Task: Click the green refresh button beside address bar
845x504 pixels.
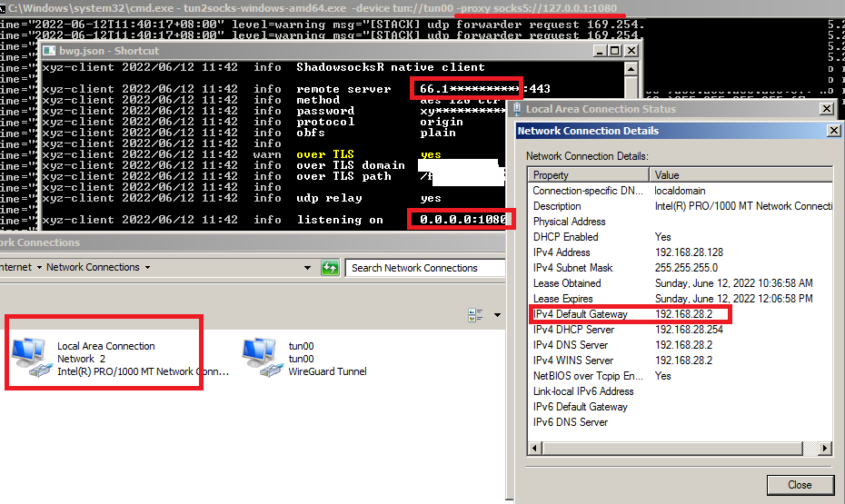Action: tap(330, 268)
